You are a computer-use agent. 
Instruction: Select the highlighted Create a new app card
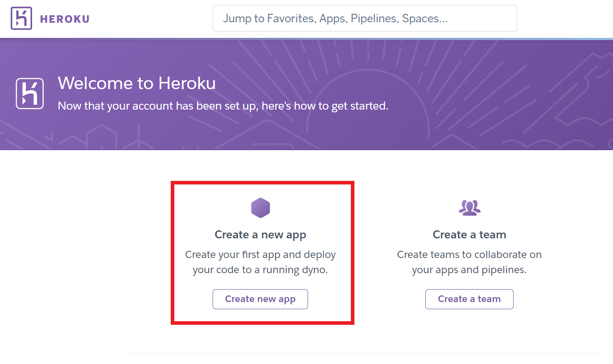pyautogui.click(x=262, y=252)
